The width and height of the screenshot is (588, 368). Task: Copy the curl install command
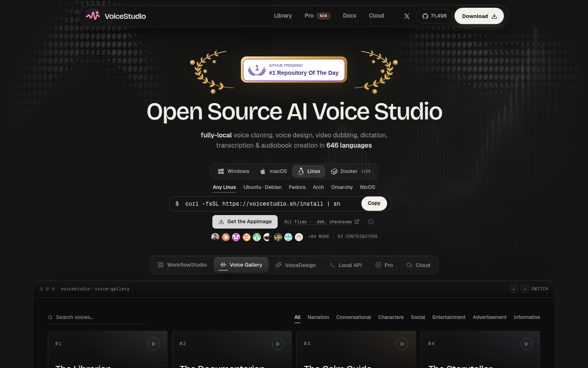pos(374,204)
